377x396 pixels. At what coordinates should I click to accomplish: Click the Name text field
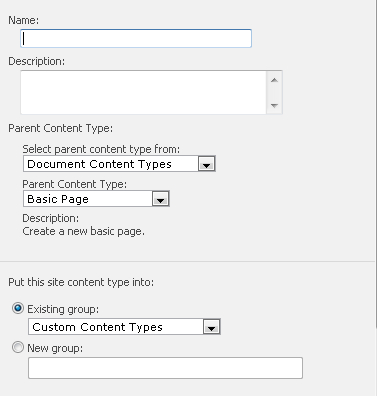click(136, 38)
